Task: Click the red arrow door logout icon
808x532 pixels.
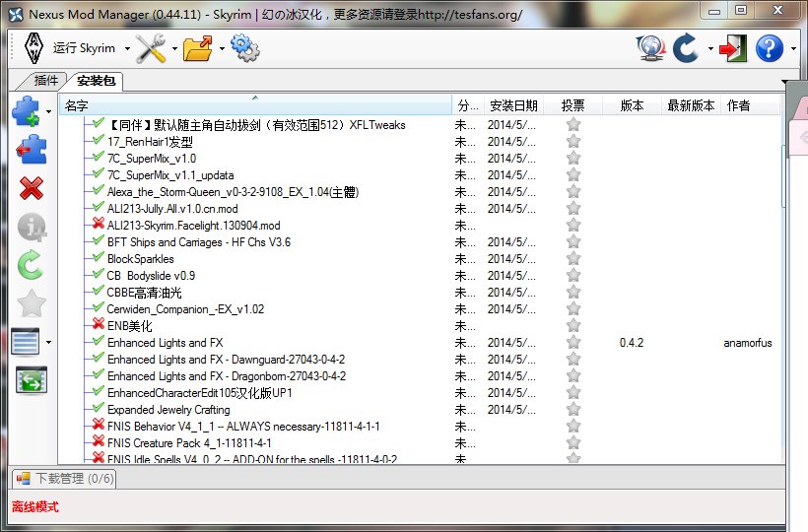Action: (x=732, y=47)
